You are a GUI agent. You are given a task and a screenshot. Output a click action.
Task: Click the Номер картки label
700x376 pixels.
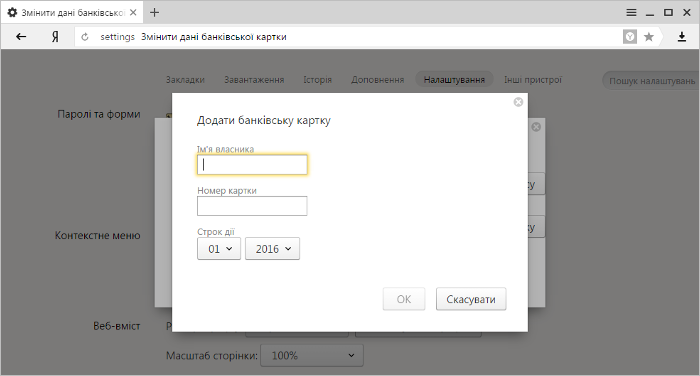click(x=227, y=191)
